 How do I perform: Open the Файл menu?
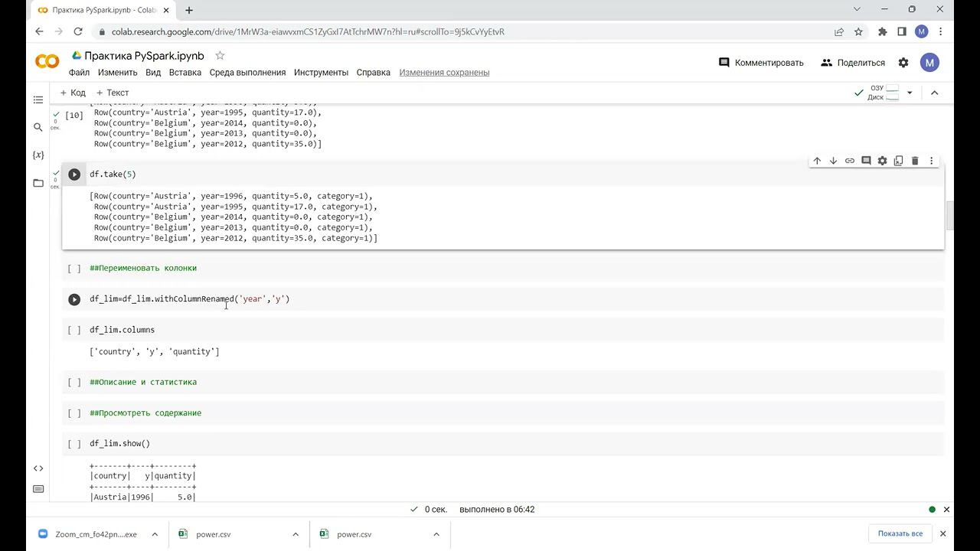pyautogui.click(x=79, y=73)
